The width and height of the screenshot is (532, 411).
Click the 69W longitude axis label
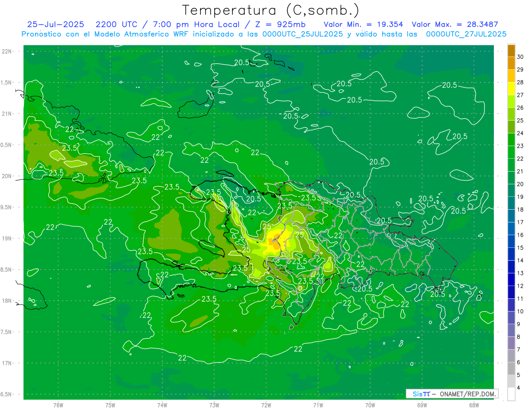point(422,405)
